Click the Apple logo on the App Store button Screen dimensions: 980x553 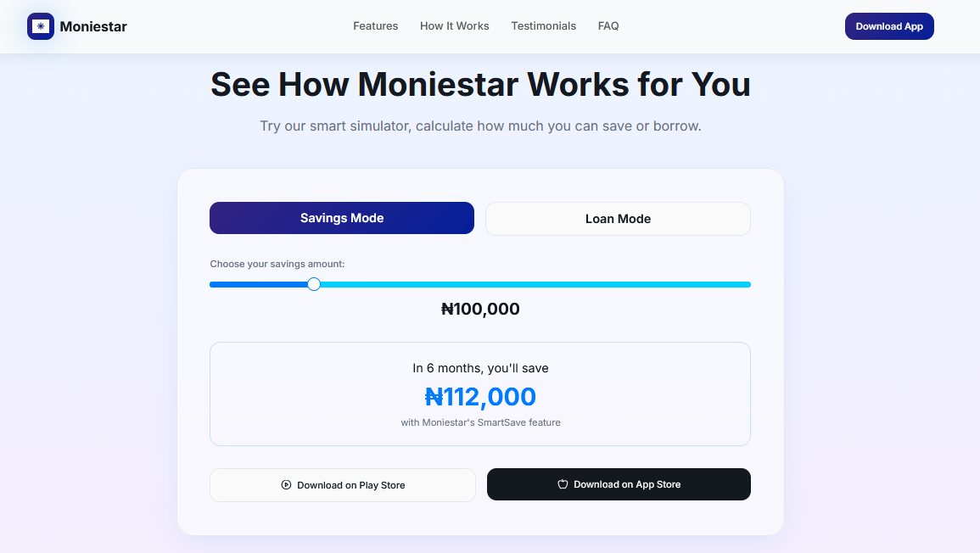coord(563,483)
